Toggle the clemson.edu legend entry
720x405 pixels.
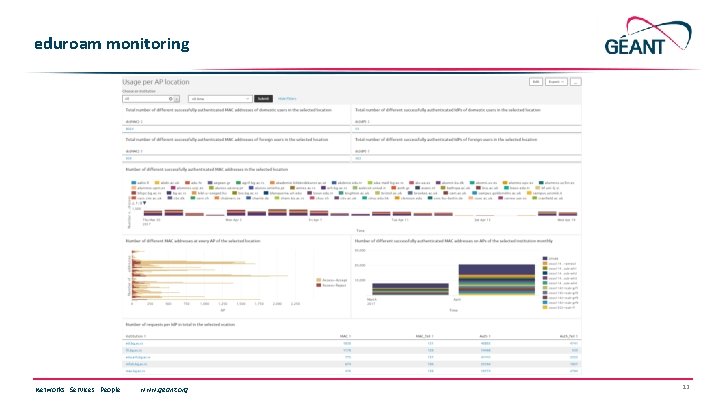click(x=408, y=198)
